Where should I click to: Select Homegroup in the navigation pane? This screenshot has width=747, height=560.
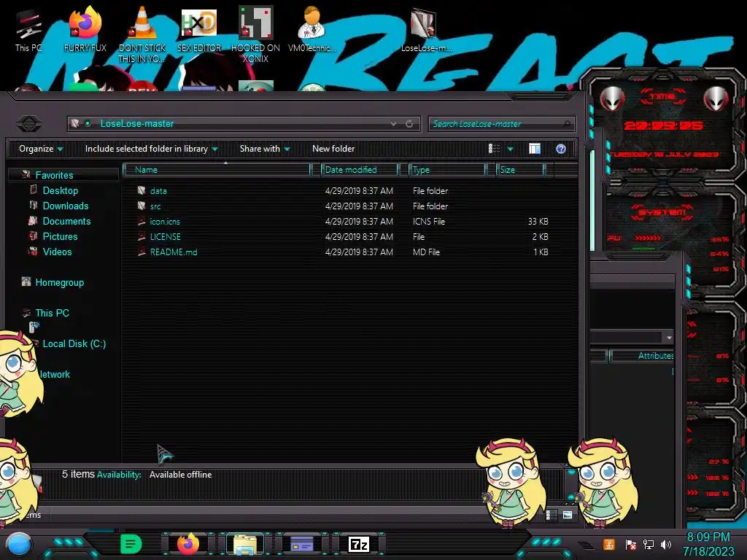(x=59, y=282)
